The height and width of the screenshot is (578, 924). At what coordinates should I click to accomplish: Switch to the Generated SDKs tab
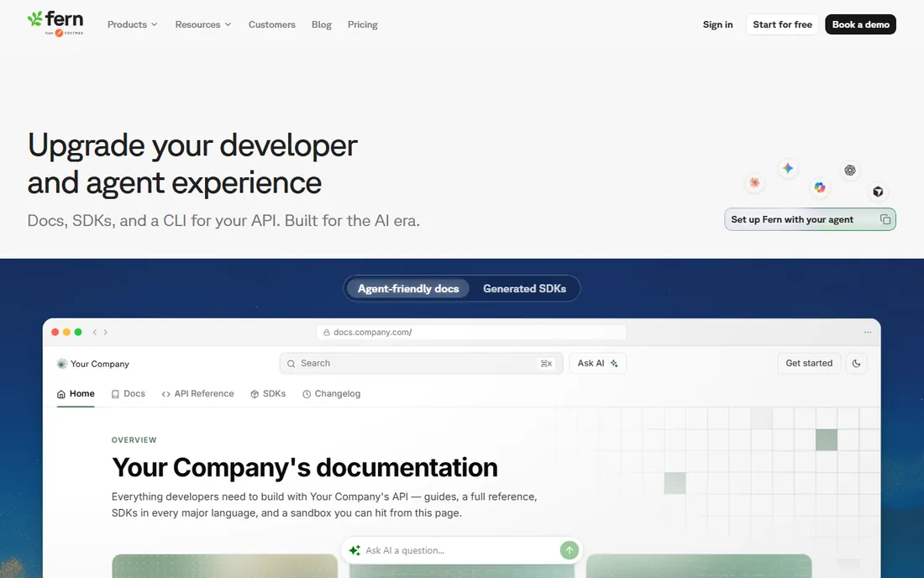(x=524, y=289)
